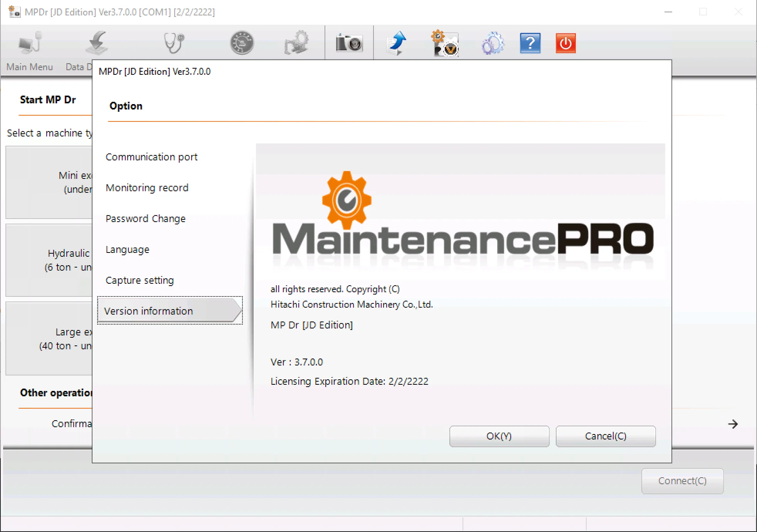Open Monitoring record settings
This screenshot has height=532, width=757.
147,188
